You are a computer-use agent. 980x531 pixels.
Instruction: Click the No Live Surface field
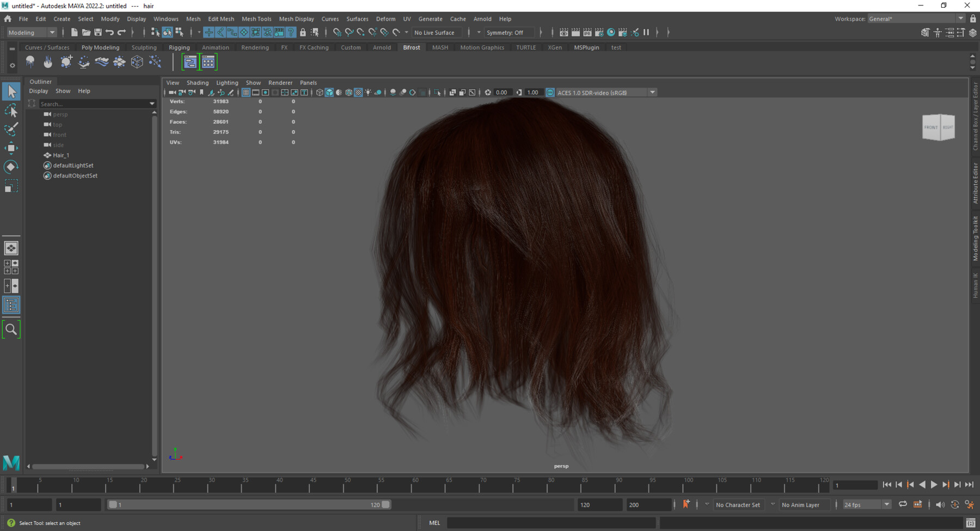coord(437,33)
